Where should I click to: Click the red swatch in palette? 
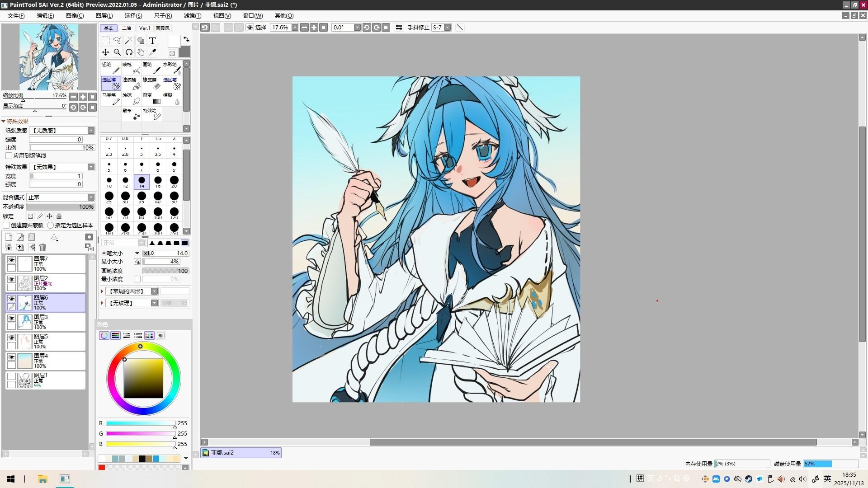102,468
